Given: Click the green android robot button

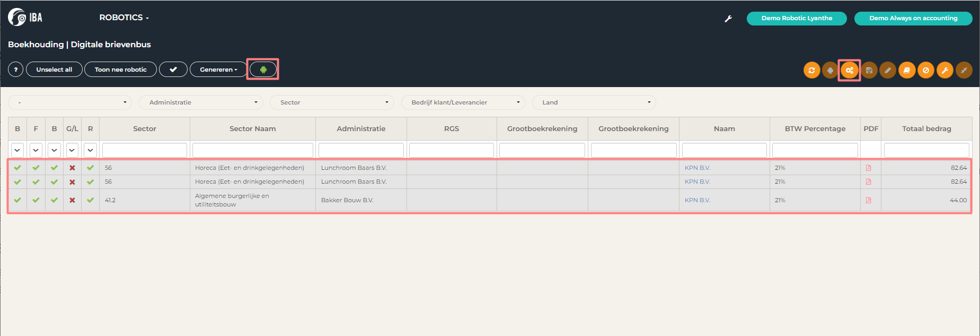Looking at the screenshot, I should 263,70.
